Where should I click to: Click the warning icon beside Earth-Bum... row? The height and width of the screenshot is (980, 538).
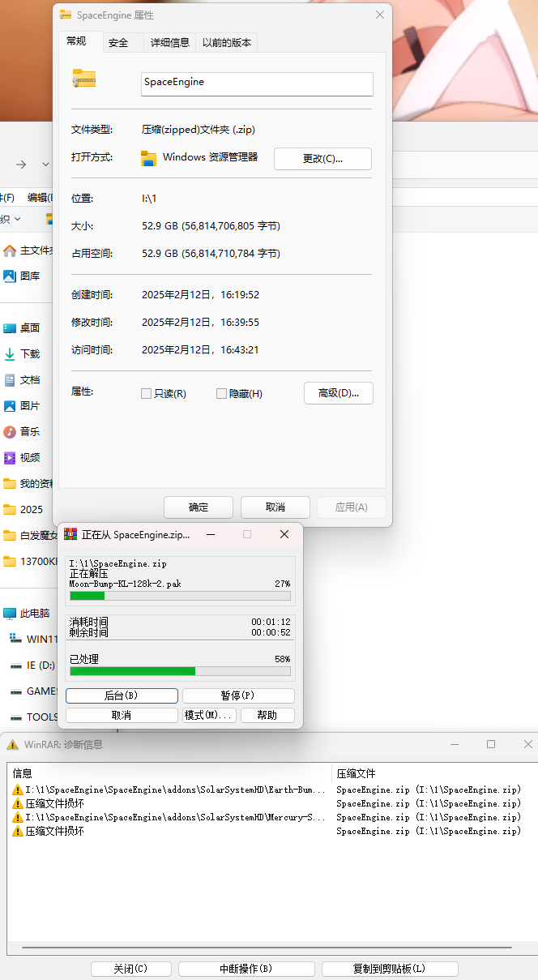[x=17, y=790]
